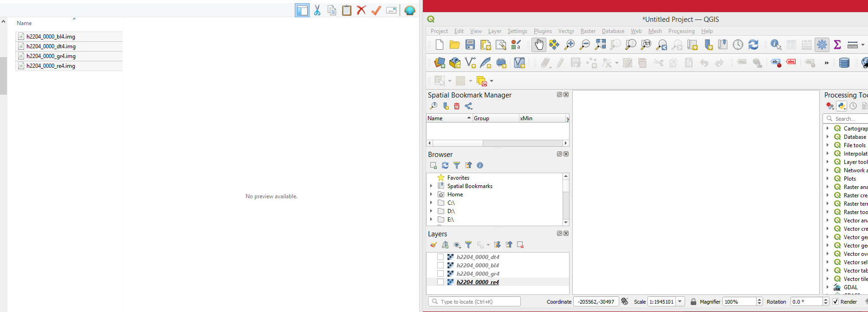Expand the C:\ drive in Browser
Image resolution: width=868 pixels, height=312 pixels.
pos(431,203)
